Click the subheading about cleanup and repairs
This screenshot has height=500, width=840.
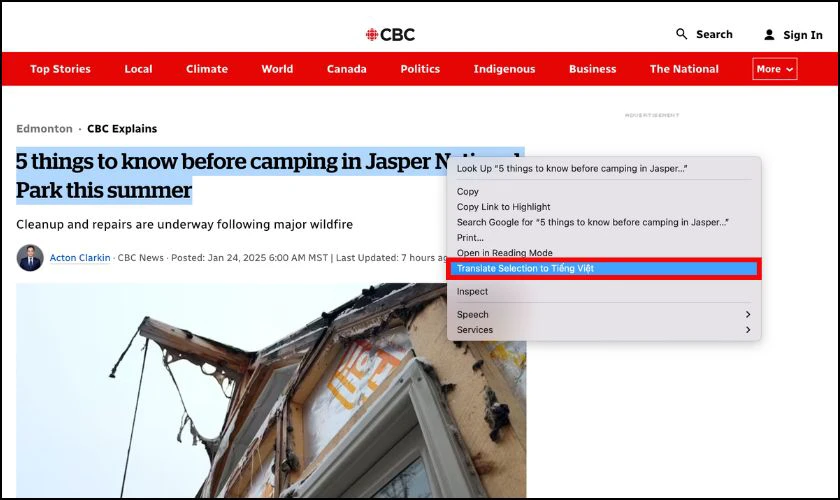tap(184, 224)
